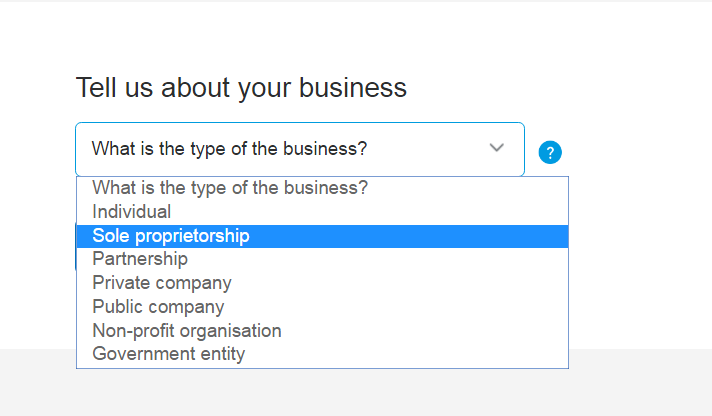Select Government entity business type
Image resolution: width=712 pixels, height=416 pixels.
168,354
